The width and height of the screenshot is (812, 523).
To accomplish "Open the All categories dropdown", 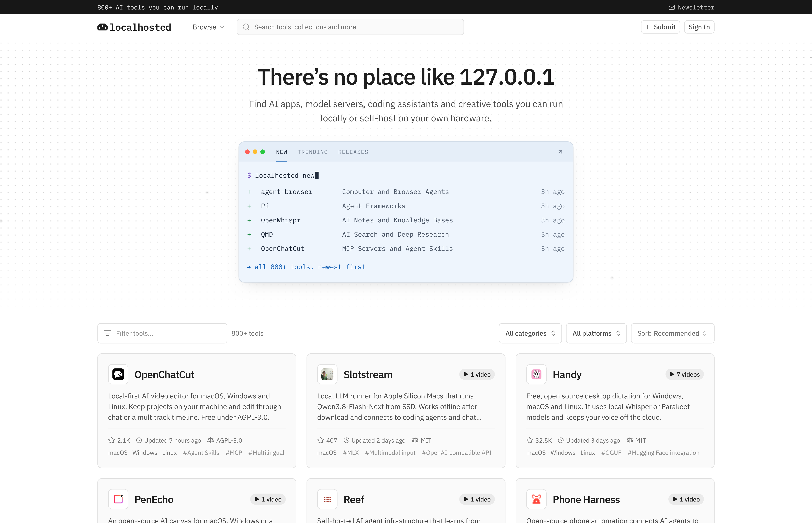I will click(x=530, y=333).
